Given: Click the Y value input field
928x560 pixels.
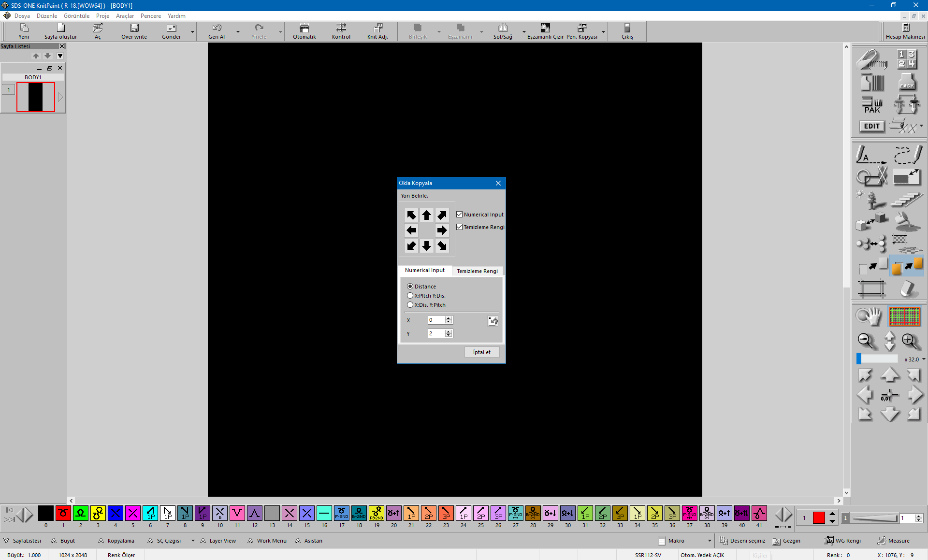Looking at the screenshot, I should pyautogui.click(x=436, y=333).
